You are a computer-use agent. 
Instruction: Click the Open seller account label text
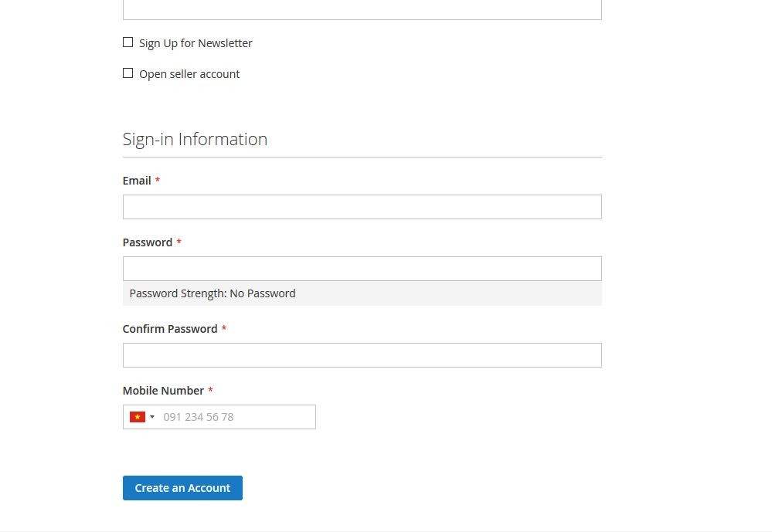point(189,74)
